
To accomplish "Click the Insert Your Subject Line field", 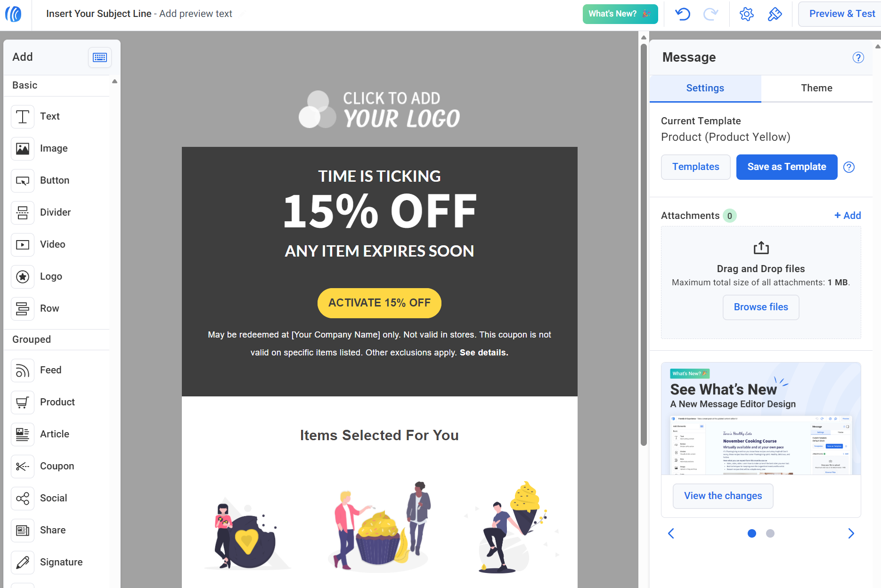I will point(98,14).
